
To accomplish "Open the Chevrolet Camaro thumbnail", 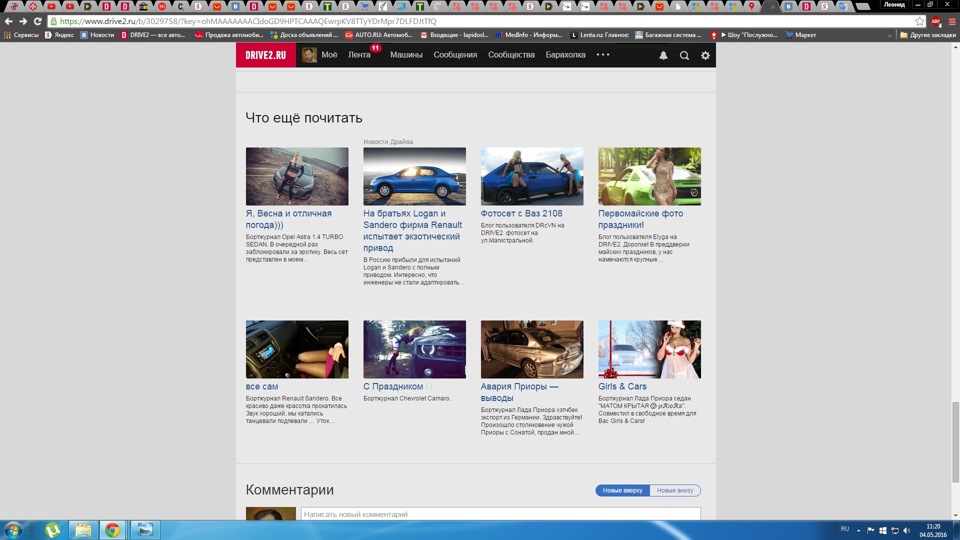I will pos(414,349).
